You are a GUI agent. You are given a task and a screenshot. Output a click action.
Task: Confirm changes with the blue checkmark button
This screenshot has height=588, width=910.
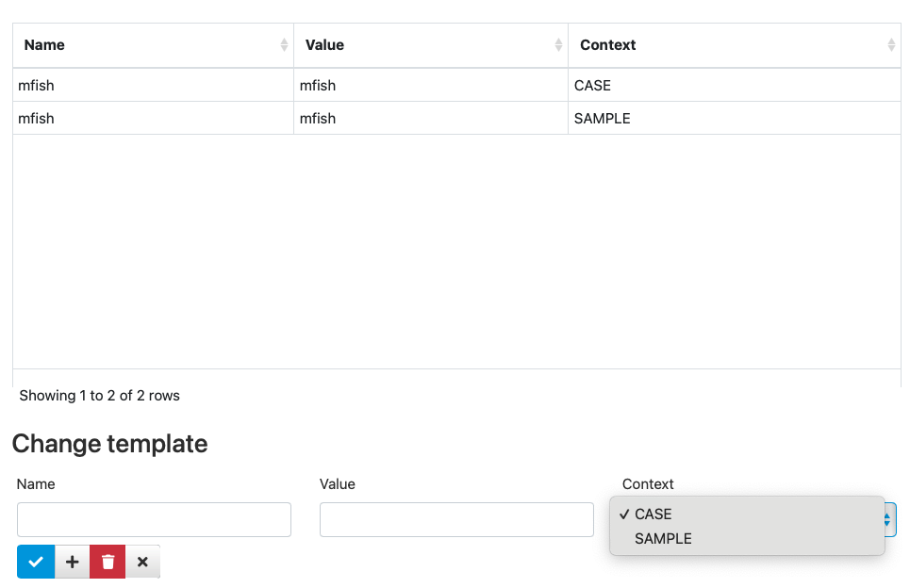36,562
